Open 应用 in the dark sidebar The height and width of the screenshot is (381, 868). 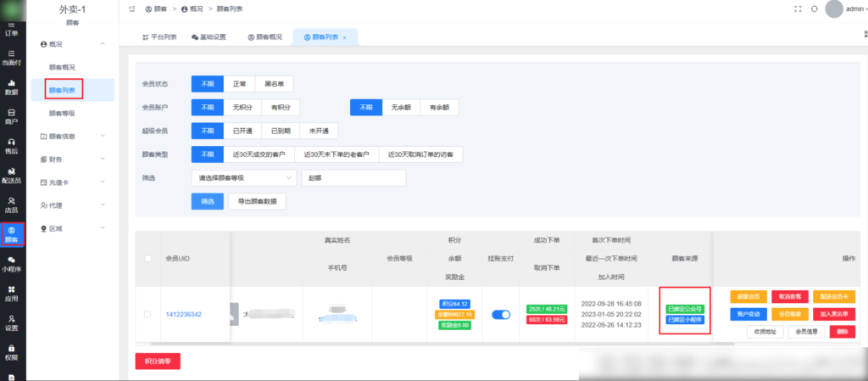(12, 294)
